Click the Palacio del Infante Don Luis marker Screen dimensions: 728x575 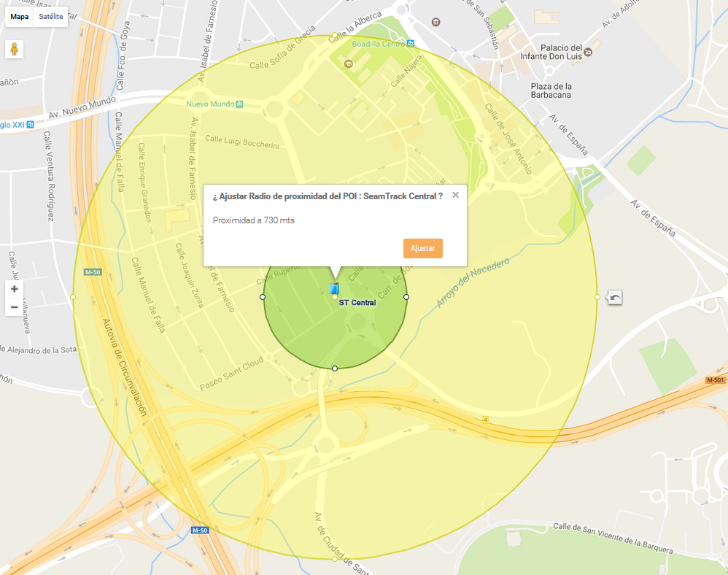[588, 52]
